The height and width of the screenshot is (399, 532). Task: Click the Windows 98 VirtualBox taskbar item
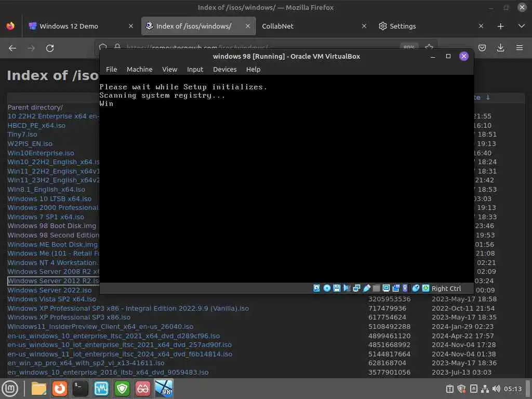click(x=164, y=389)
